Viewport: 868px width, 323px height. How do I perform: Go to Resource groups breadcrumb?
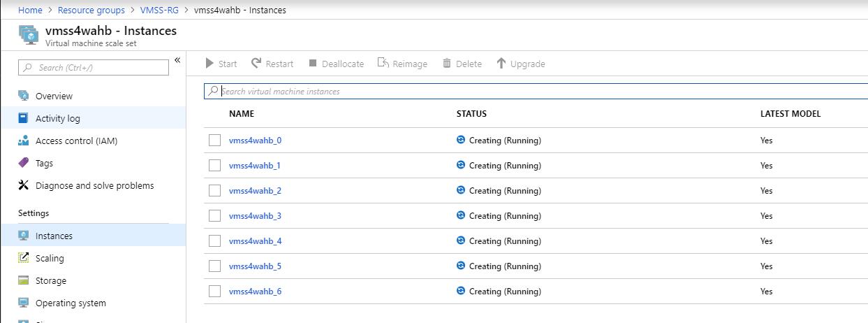[91, 10]
